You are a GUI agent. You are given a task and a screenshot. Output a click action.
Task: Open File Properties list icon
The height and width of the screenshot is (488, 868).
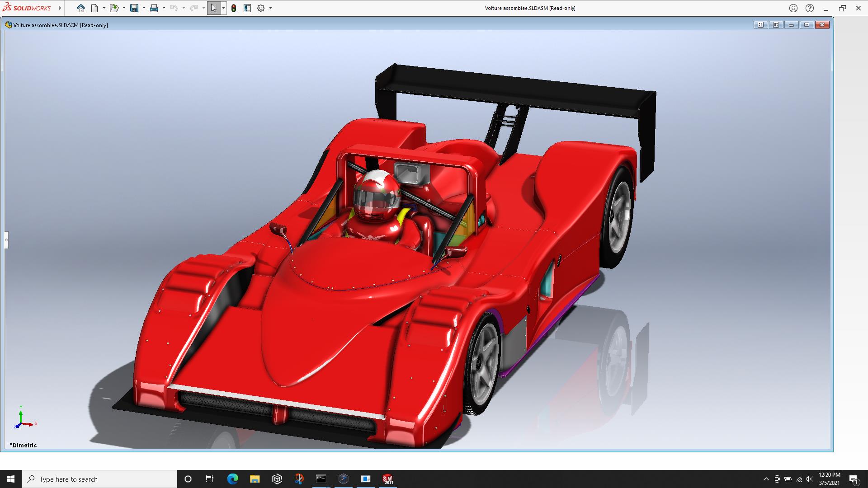click(247, 8)
